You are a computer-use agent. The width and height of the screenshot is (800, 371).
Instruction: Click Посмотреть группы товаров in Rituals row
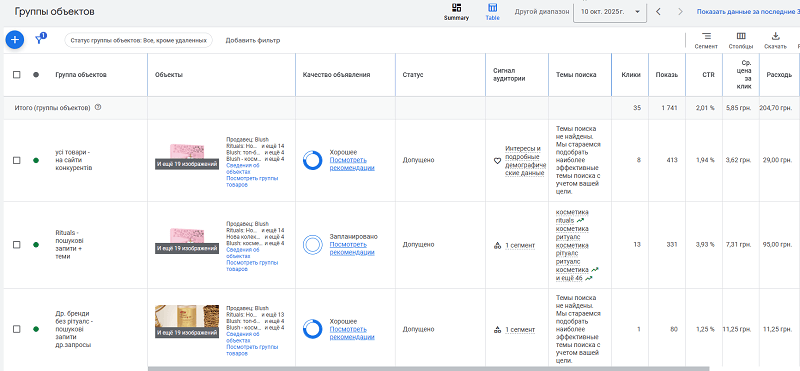click(x=252, y=265)
